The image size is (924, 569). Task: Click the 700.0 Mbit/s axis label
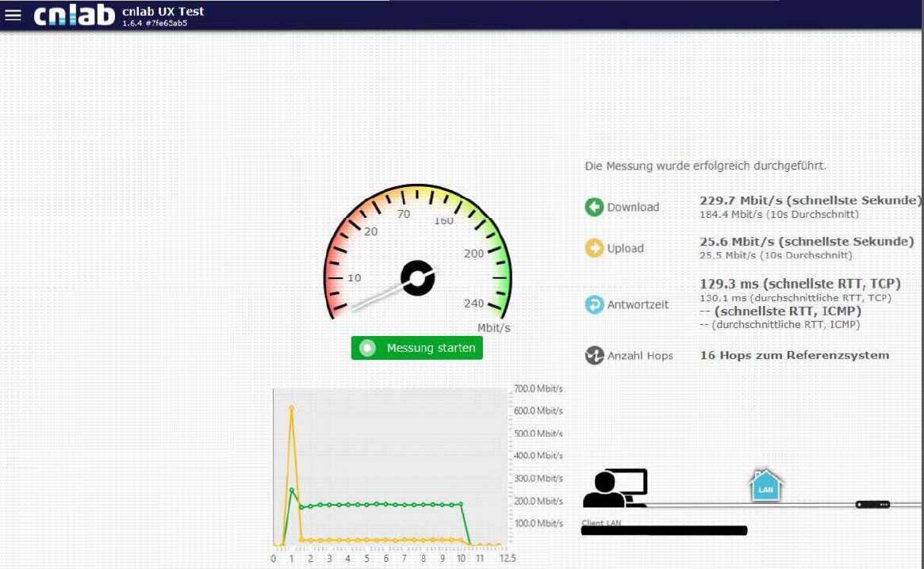[539, 388]
